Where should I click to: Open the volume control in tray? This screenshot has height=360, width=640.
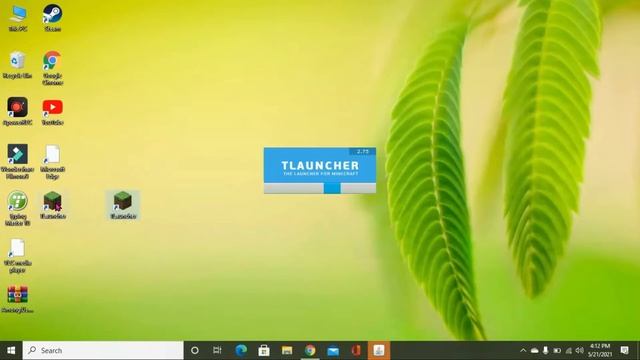point(579,350)
